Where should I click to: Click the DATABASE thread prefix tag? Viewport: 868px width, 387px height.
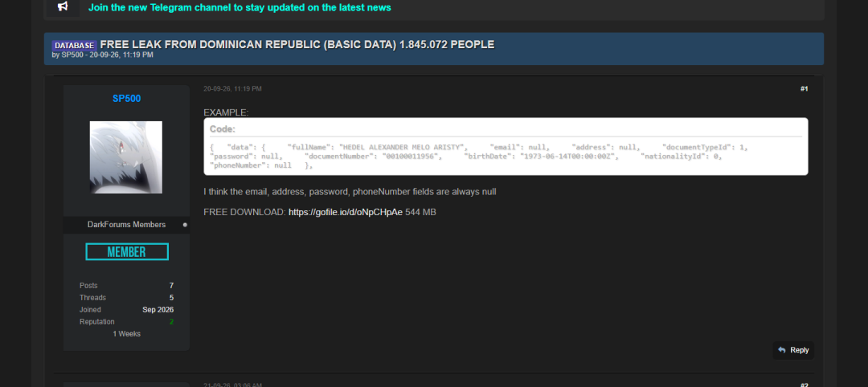(x=75, y=45)
